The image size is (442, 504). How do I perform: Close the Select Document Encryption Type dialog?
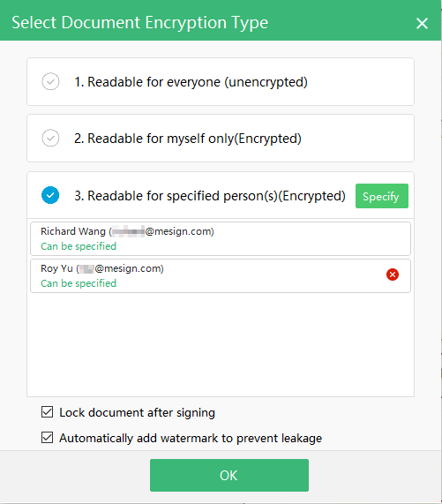422,23
